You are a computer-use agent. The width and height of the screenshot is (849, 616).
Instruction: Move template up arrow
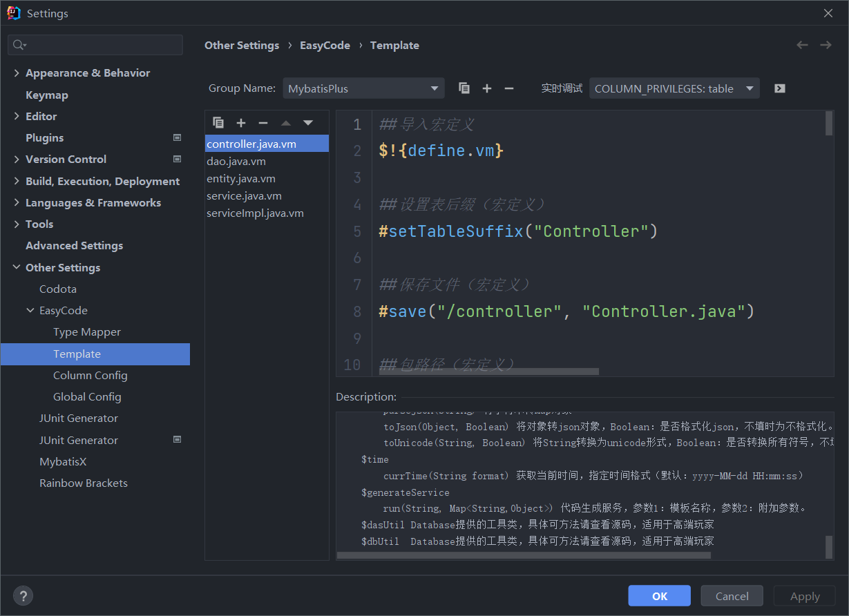(x=286, y=123)
